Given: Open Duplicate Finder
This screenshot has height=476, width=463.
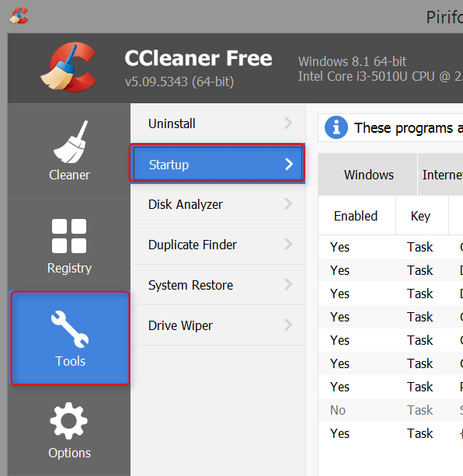Looking at the screenshot, I should tap(218, 245).
